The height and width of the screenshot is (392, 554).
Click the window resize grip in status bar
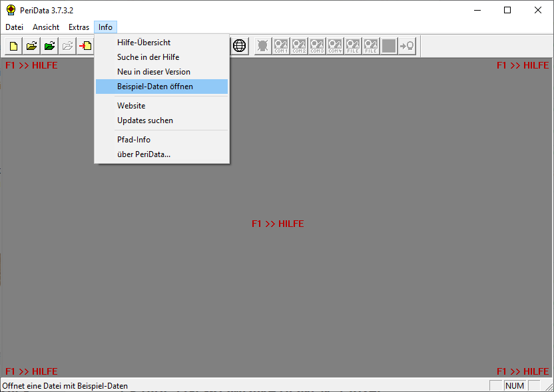[x=549, y=387]
